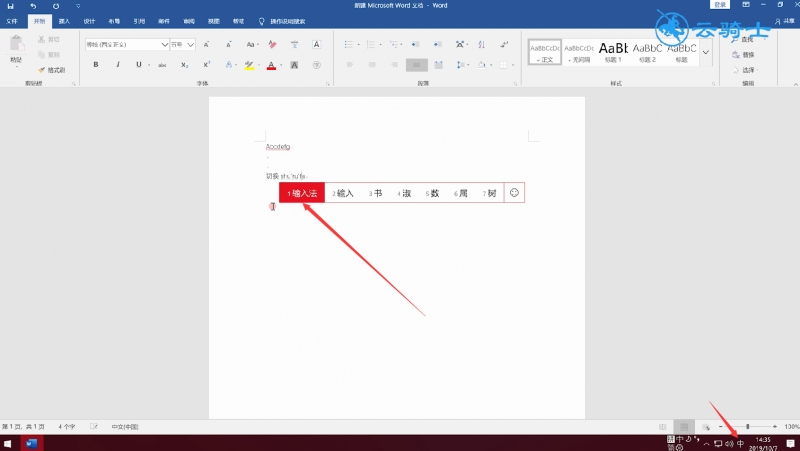The height and width of the screenshot is (451, 800).
Task: Redo the last action
Action: (56, 6)
